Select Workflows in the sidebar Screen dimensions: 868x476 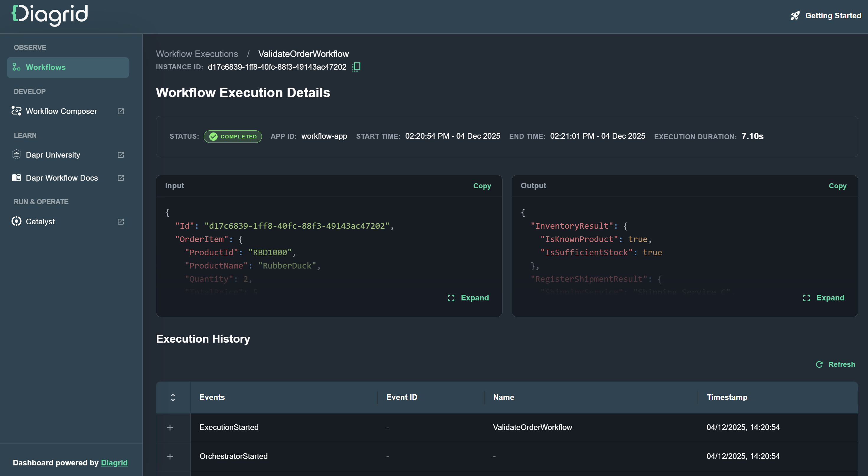point(46,67)
